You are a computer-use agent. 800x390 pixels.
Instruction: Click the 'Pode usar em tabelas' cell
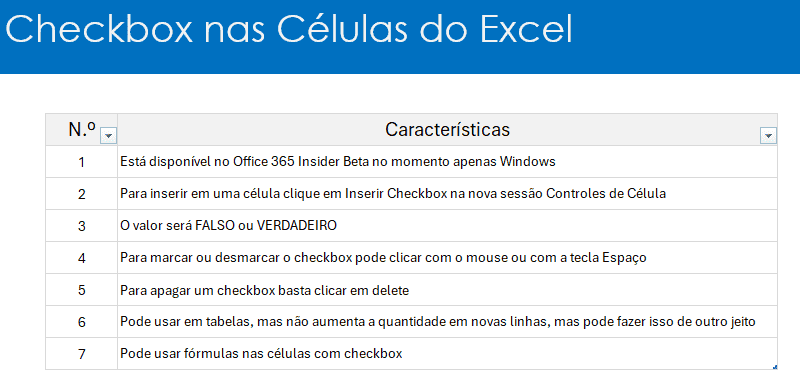[x=447, y=322]
